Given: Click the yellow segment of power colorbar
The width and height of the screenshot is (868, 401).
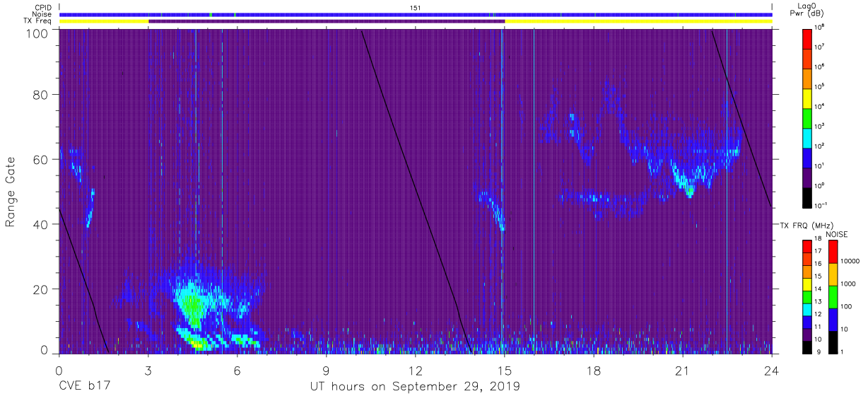Looking at the screenshot, I should (807, 98).
